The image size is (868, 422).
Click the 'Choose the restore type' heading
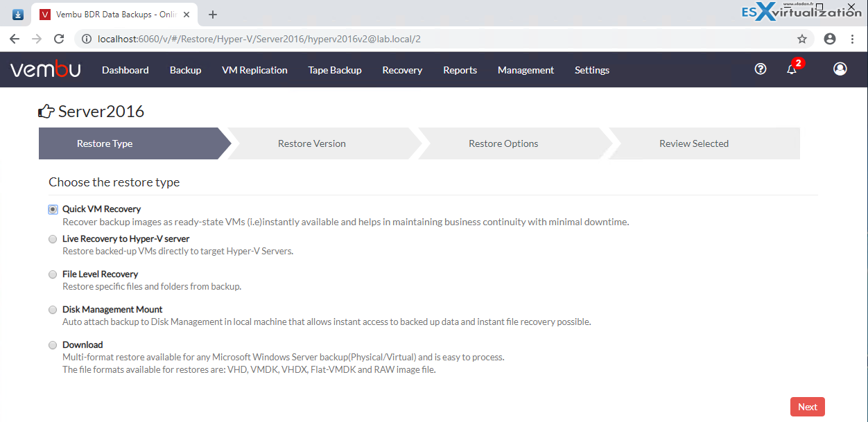(x=114, y=182)
